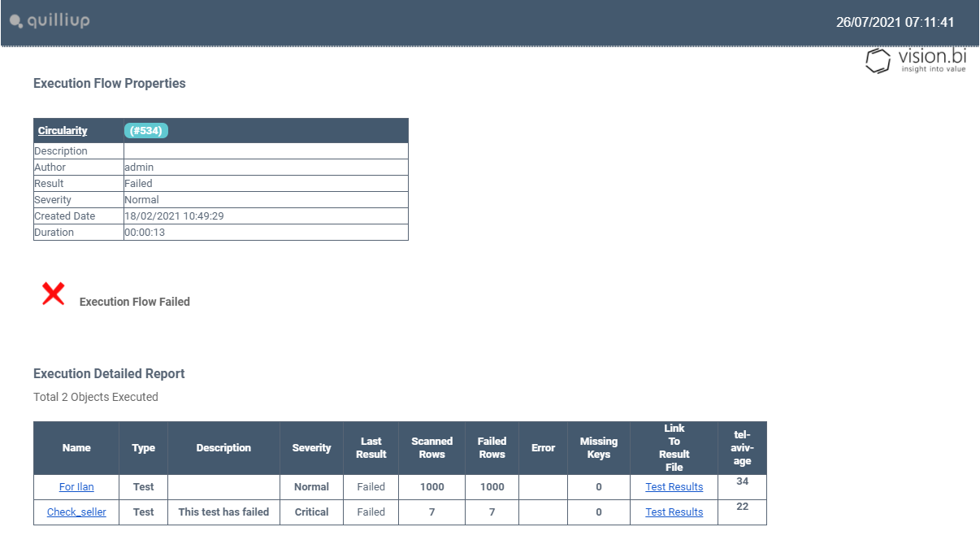Click the red X failure icon
Screen dimensions: 980x540
pyautogui.click(x=54, y=294)
